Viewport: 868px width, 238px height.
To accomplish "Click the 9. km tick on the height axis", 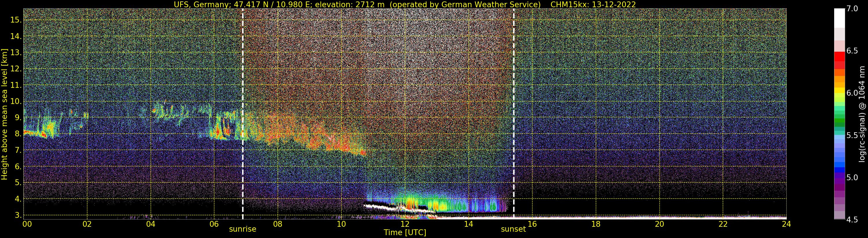I will (18, 118).
